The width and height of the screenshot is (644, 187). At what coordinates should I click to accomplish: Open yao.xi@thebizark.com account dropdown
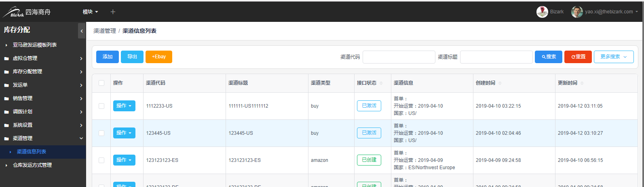click(x=611, y=12)
